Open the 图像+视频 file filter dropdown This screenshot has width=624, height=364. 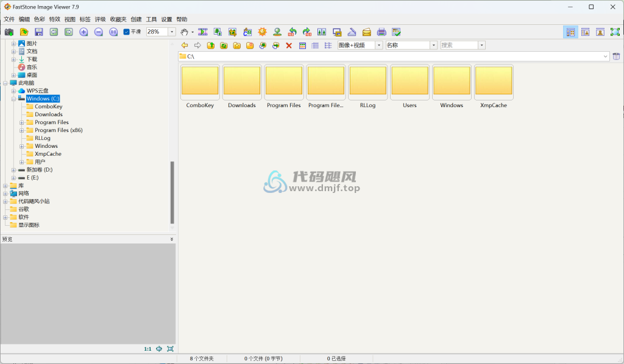pyautogui.click(x=379, y=45)
